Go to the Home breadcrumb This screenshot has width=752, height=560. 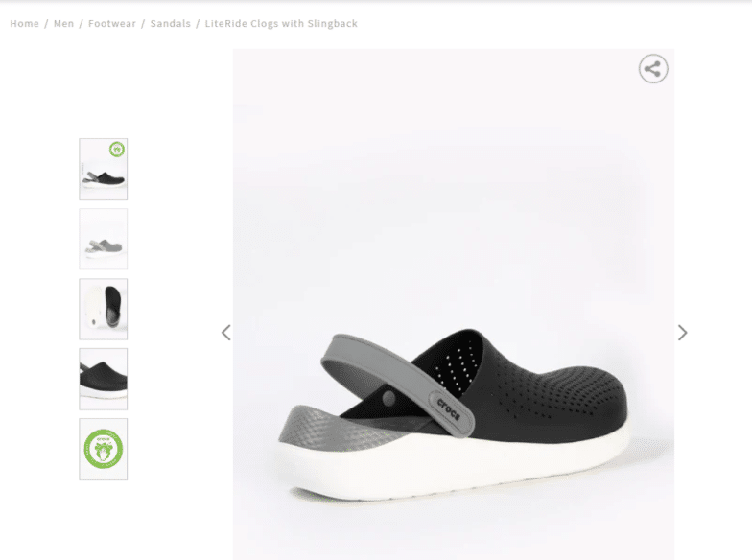(25, 23)
